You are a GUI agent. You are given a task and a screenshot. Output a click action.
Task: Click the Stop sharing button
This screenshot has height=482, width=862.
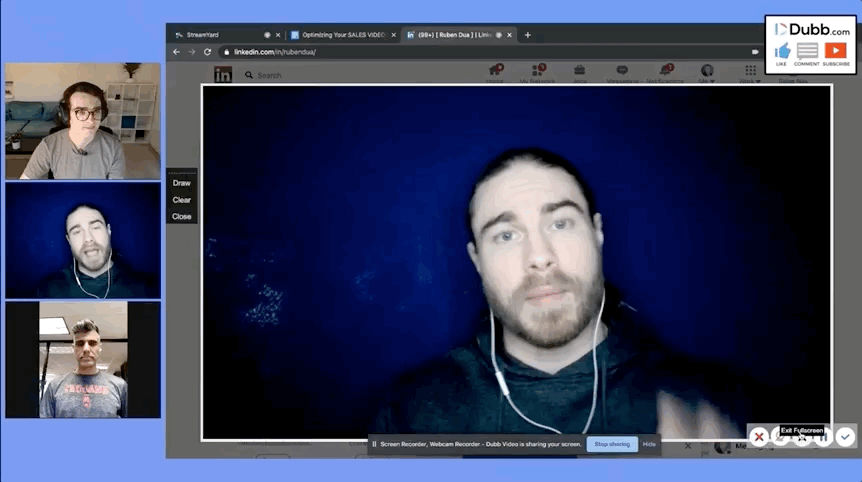612,444
